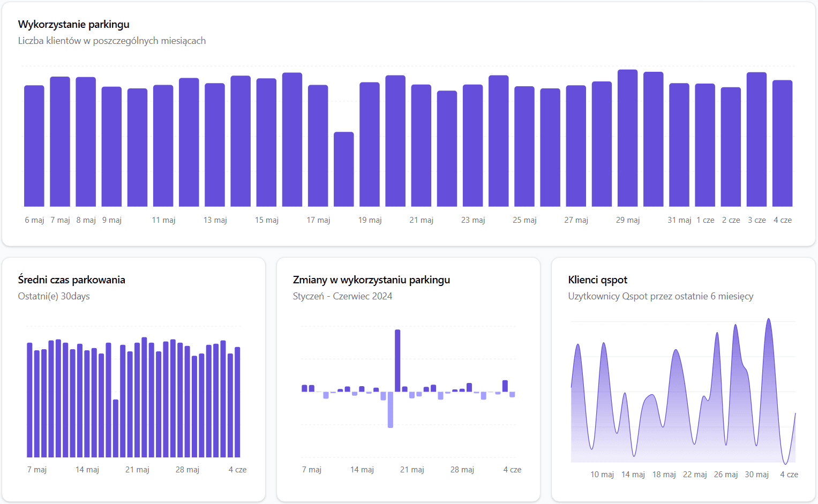The image size is (818, 504).
Task: Click the '15 maj' axis label in top chart
Action: 267,220
